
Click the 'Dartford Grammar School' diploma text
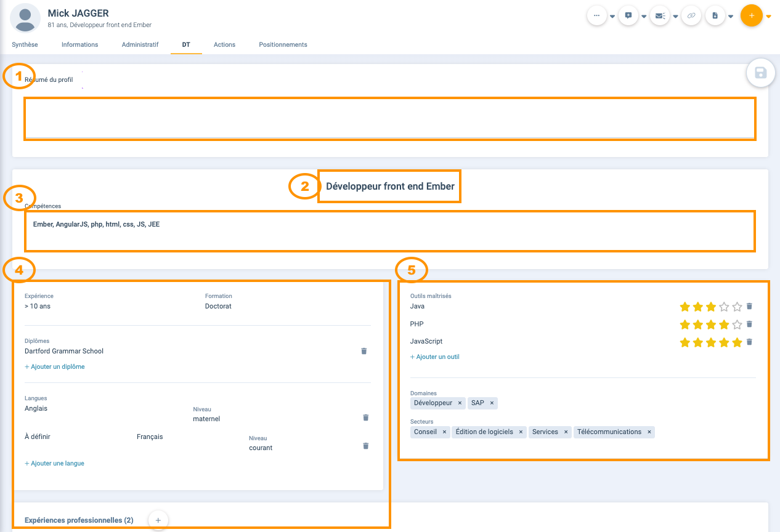pyautogui.click(x=64, y=352)
